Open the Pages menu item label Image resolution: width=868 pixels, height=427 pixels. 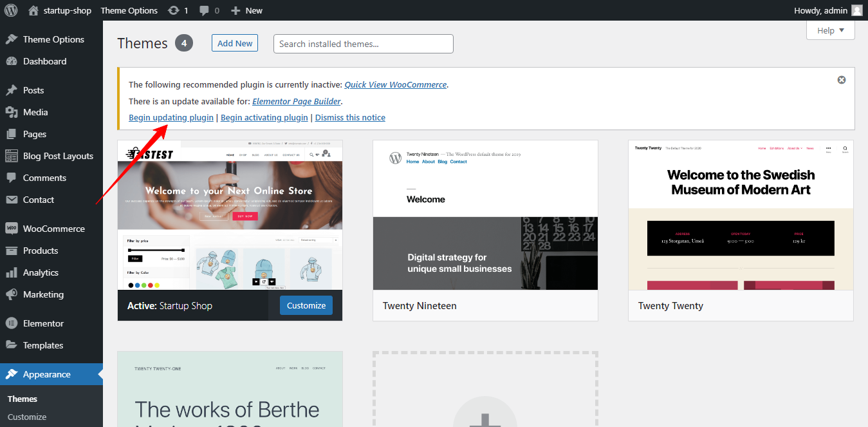pos(35,134)
